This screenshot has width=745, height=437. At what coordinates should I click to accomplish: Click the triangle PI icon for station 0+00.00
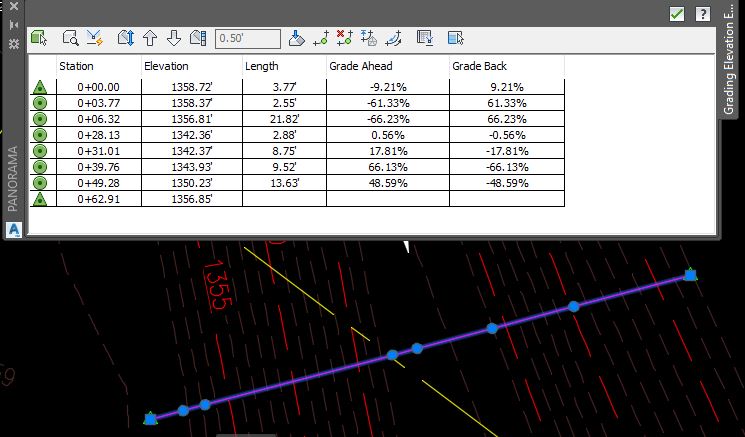40,87
